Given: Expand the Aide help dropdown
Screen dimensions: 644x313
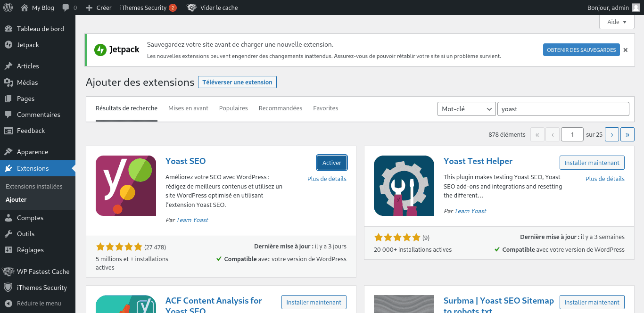Looking at the screenshot, I should (x=617, y=22).
